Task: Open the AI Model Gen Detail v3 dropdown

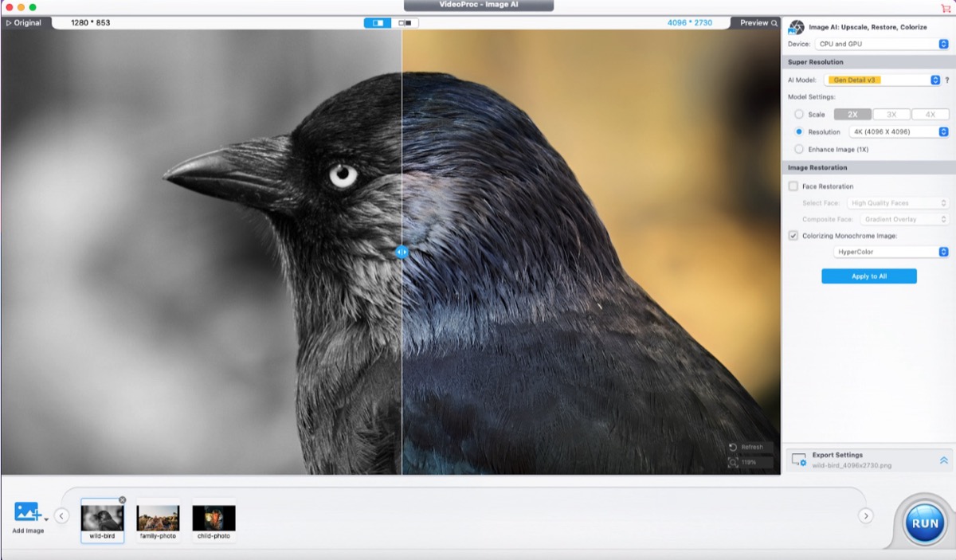Action: click(882, 80)
